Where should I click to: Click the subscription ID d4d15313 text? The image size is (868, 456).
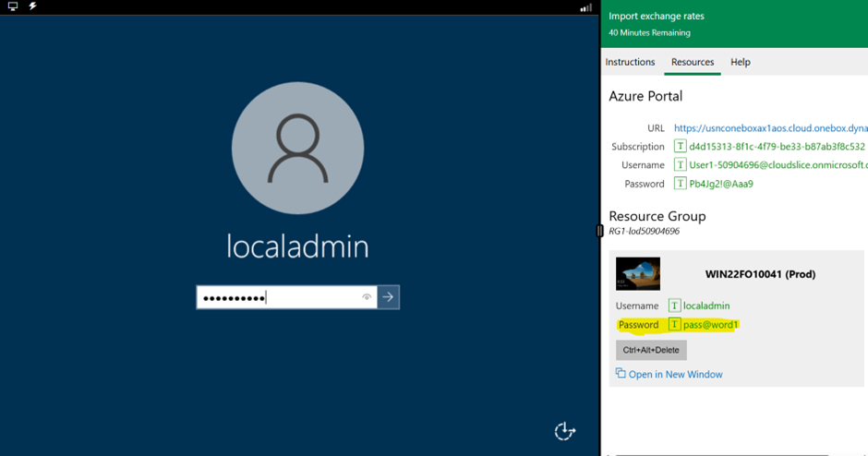point(777,147)
